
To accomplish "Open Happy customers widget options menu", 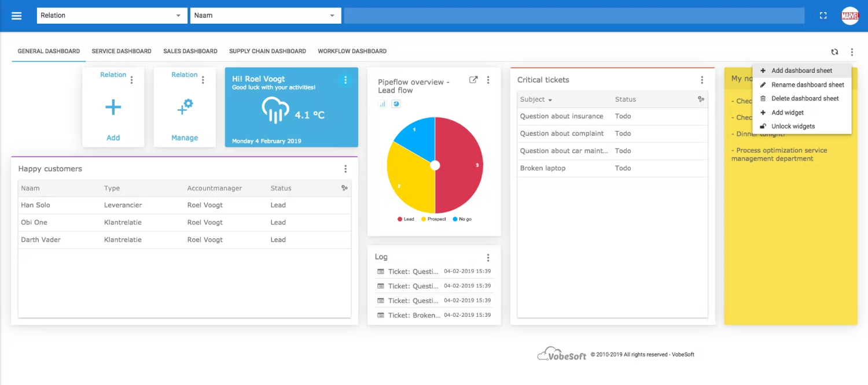I will click(345, 169).
